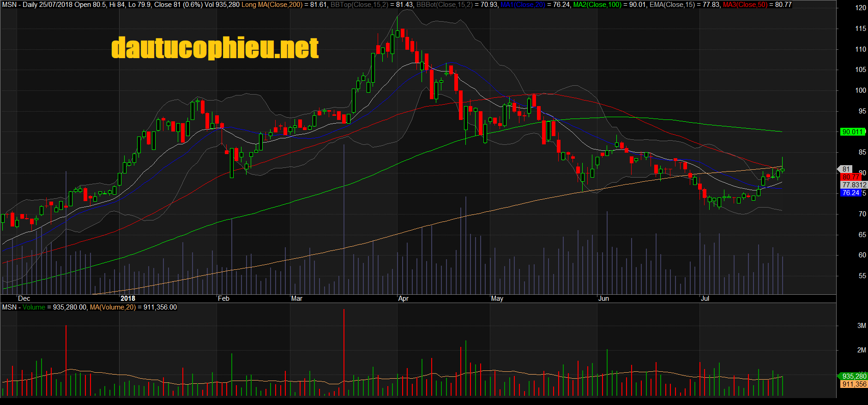
Task: Click the blue 76.24 price tag
Action: tap(850, 193)
